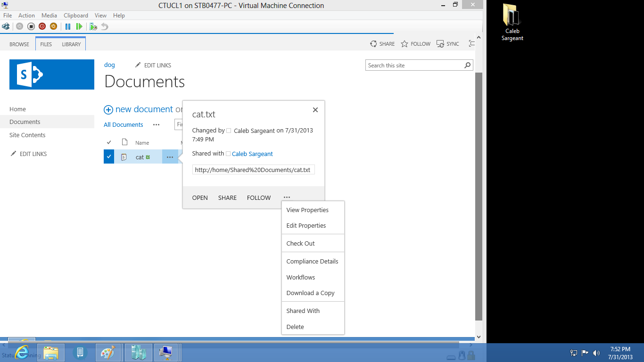This screenshot has height=362, width=644.
Task: Click Caleb Sargeant presence box after Changed by
Action: (x=229, y=131)
